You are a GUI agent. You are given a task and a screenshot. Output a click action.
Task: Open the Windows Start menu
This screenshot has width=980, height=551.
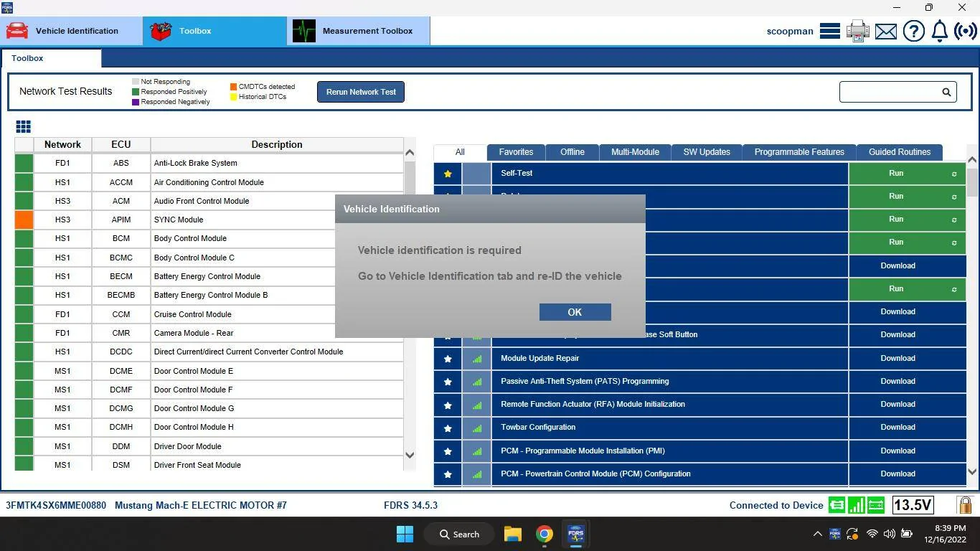[x=405, y=534]
